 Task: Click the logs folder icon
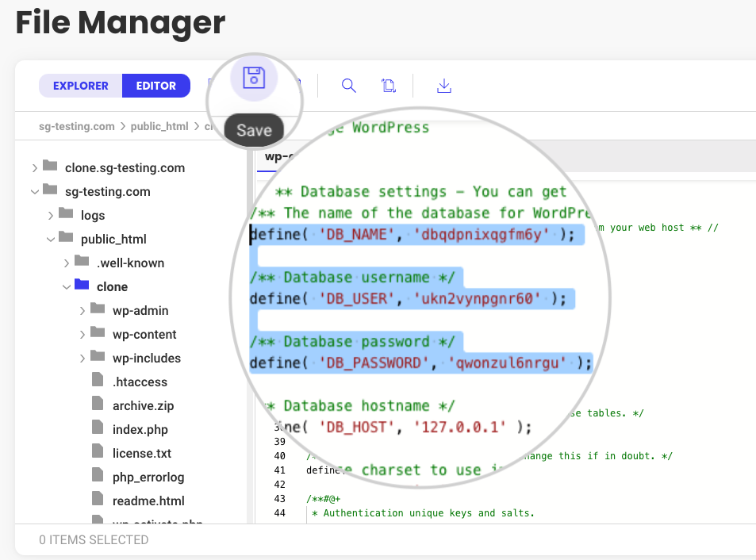point(66,213)
